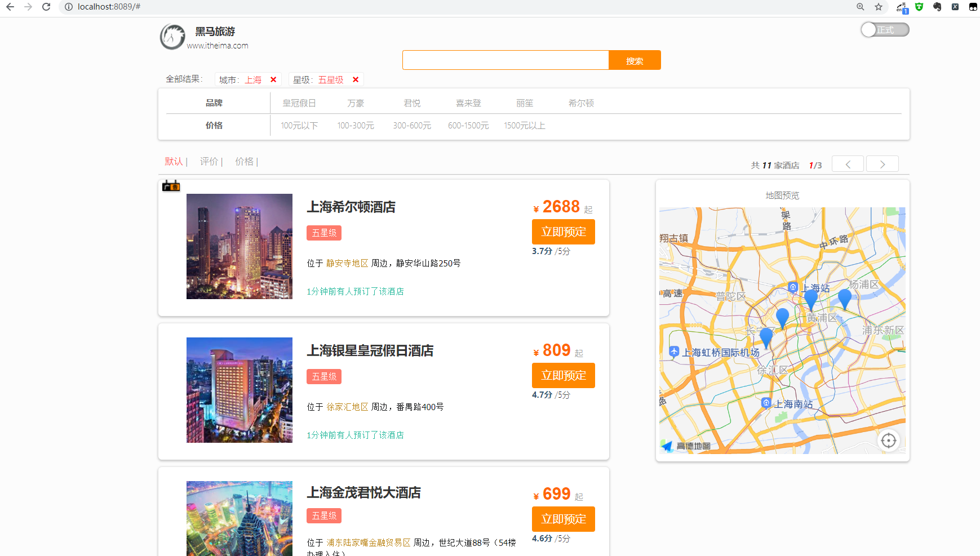The image size is (980, 556).
Task: Select price range 100-300元
Action: (356, 126)
